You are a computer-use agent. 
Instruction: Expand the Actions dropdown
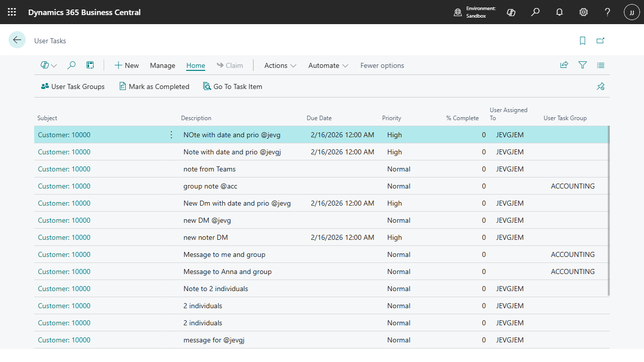pos(280,65)
